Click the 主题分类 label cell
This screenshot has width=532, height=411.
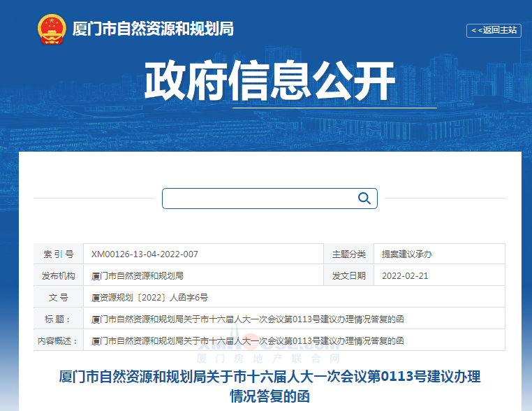pos(348,254)
